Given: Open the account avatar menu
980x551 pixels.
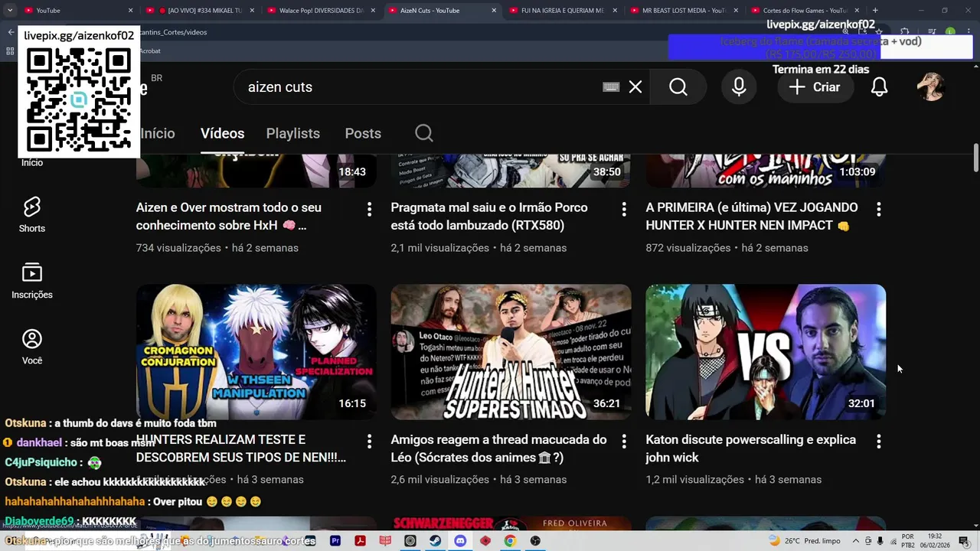Looking at the screenshot, I should click(x=931, y=87).
